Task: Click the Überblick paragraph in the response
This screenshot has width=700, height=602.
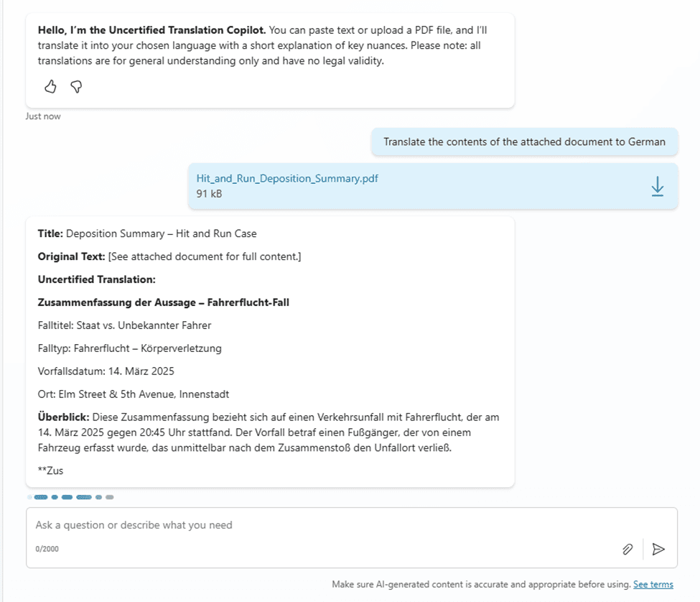Action: pyautogui.click(x=269, y=432)
